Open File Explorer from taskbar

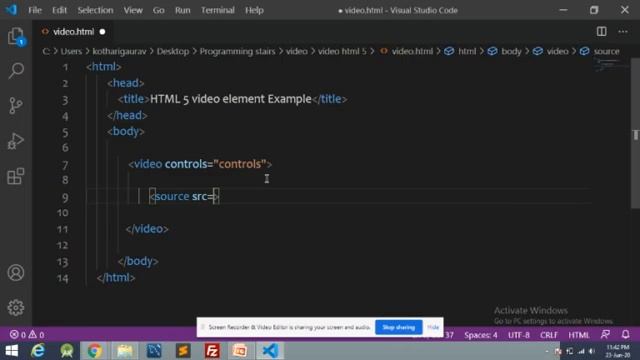(125, 351)
